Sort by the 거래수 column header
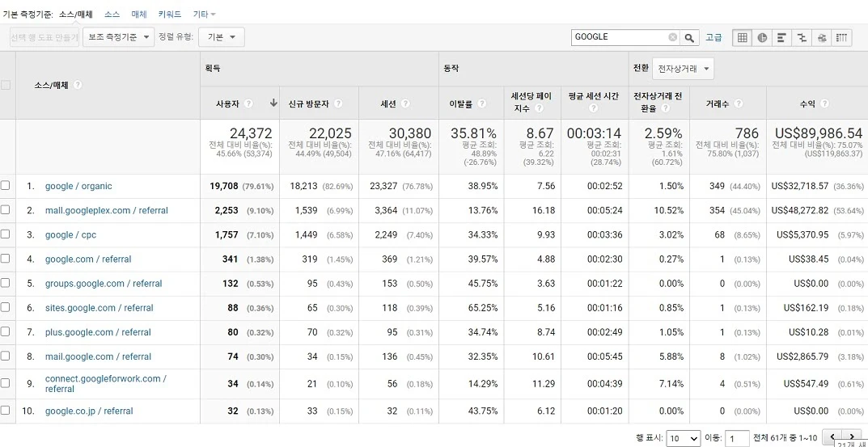Viewport: 868px width, 447px height. pyautogui.click(x=718, y=103)
